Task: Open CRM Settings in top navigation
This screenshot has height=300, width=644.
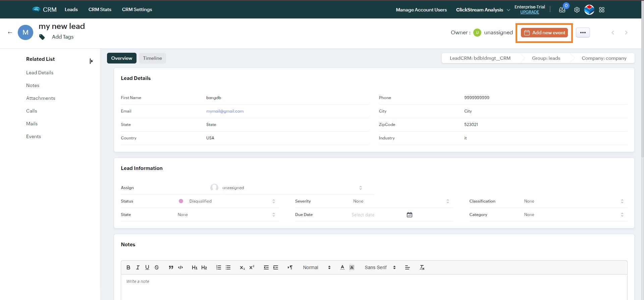Action: [x=137, y=9]
